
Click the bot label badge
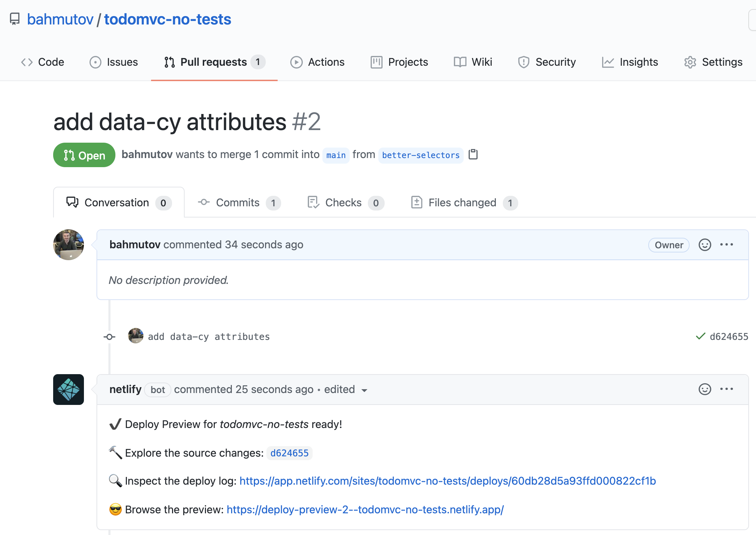[158, 390]
